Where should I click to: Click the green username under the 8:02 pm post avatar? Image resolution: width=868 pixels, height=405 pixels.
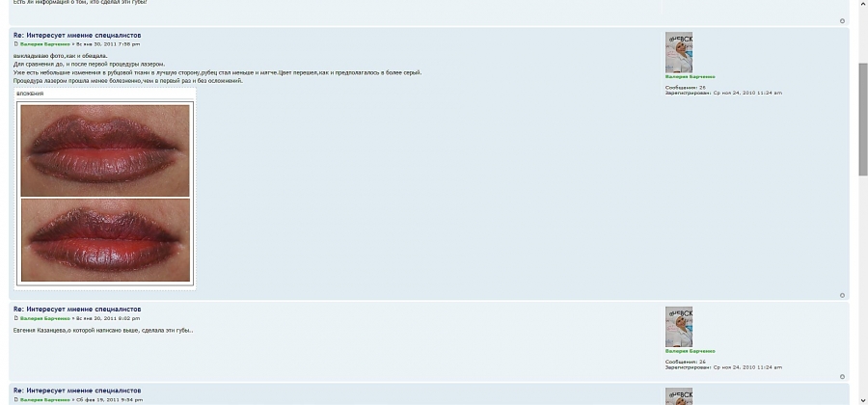691,351
